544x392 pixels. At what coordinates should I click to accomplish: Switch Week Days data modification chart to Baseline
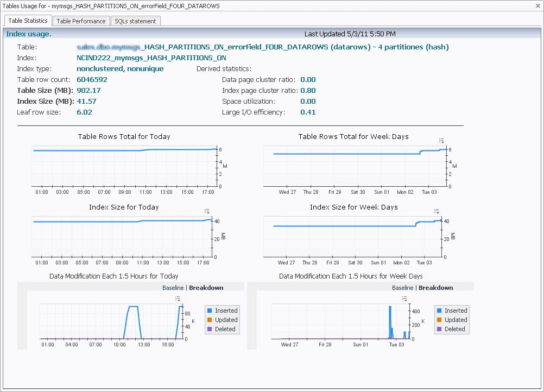403,288
